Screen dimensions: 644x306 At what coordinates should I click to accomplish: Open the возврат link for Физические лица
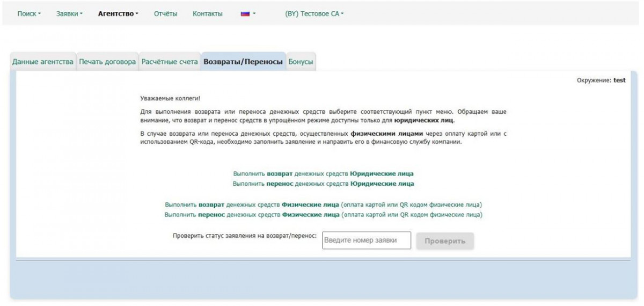coord(323,205)
